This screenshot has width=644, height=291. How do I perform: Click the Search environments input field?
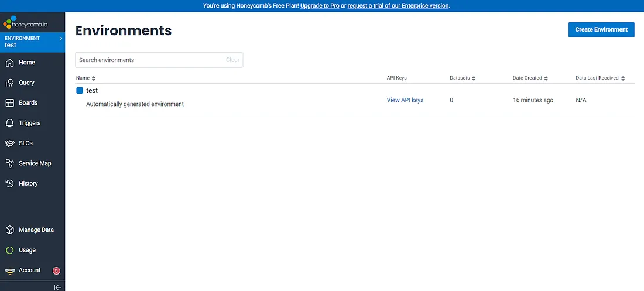(x=149, y=60)
